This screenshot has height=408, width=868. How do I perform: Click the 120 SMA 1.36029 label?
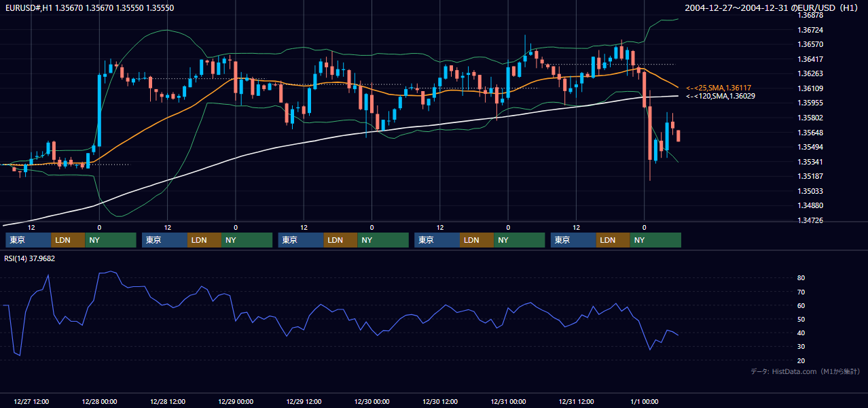point(721,96)
